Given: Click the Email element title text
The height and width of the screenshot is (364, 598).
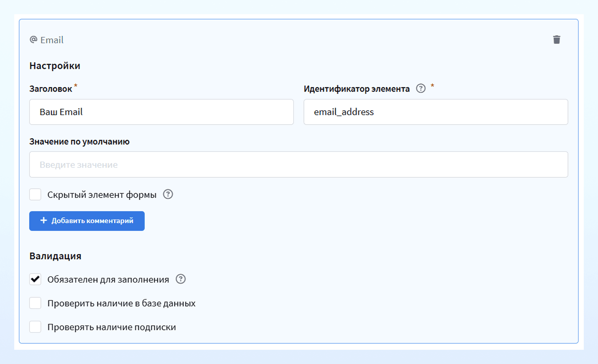Looking at the screenshot, I should (52, 40).
